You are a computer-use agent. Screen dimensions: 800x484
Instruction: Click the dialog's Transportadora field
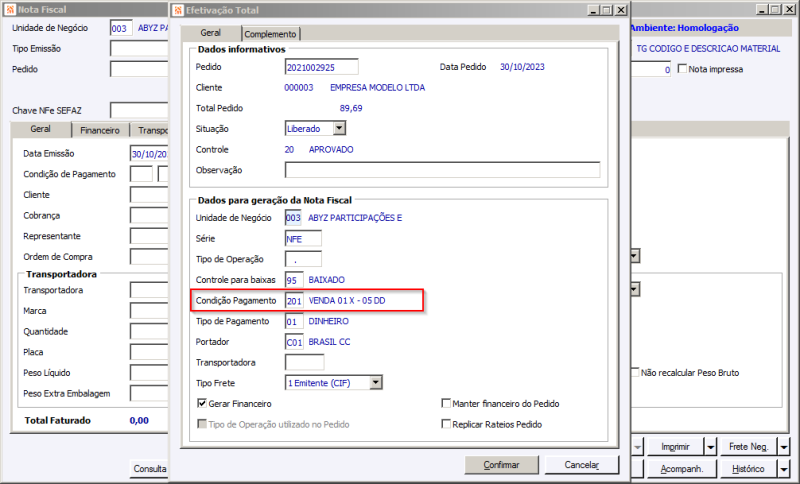(304, 363)
